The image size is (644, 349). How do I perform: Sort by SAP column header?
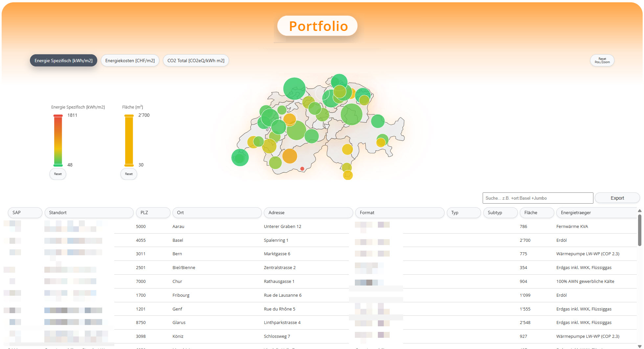(25, 212)
